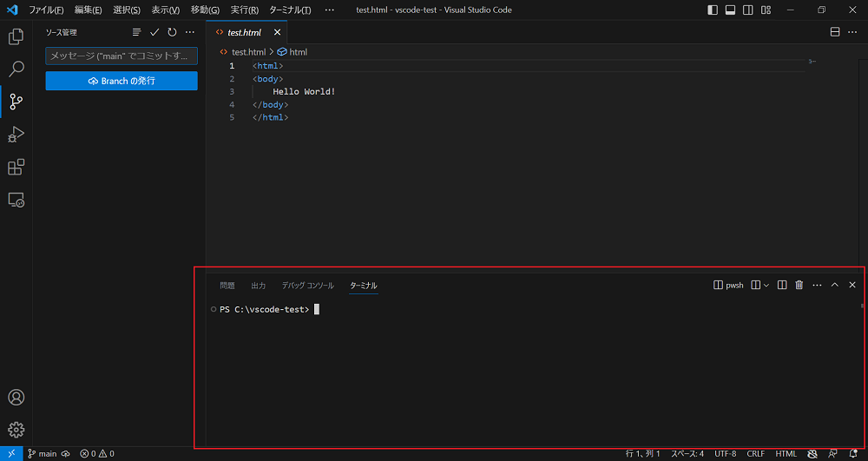Maximize the panel with the up chevron

coord(835,285)
